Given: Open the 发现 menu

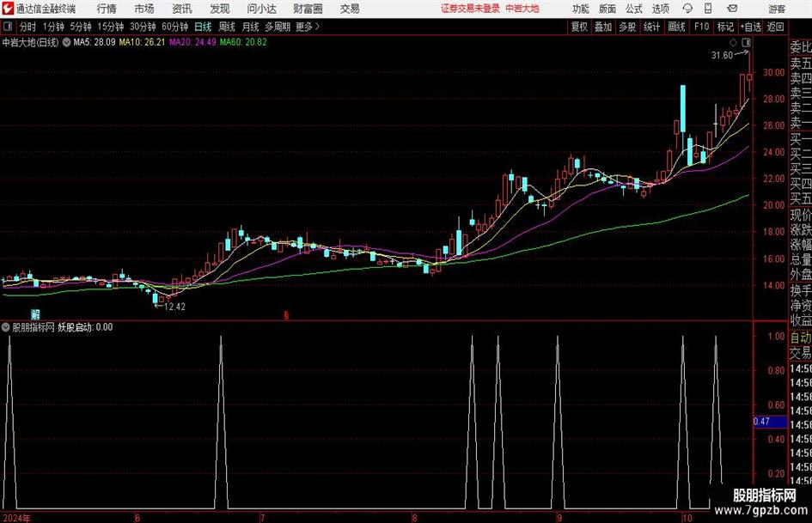Looking at the screenshot, I should click(220, 9).
